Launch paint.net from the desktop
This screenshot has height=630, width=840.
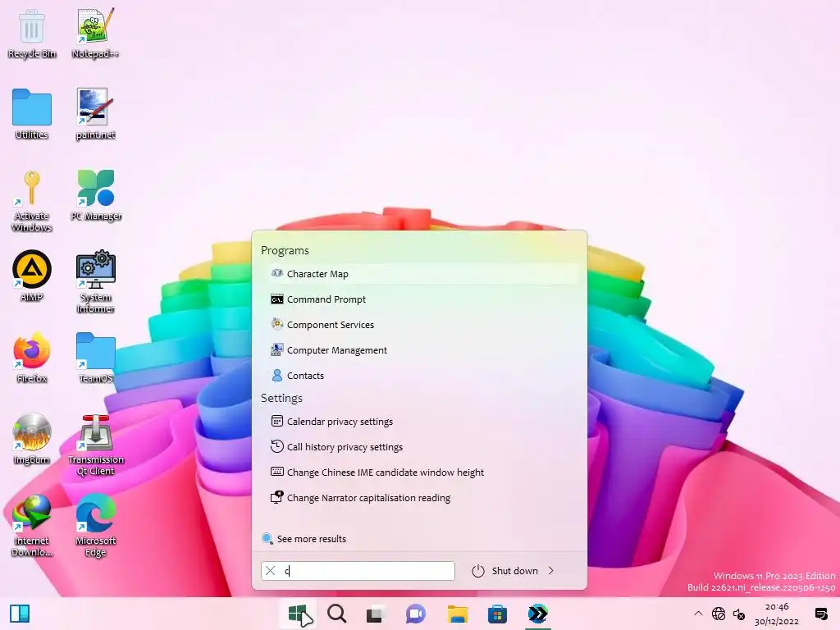point(95,114)
